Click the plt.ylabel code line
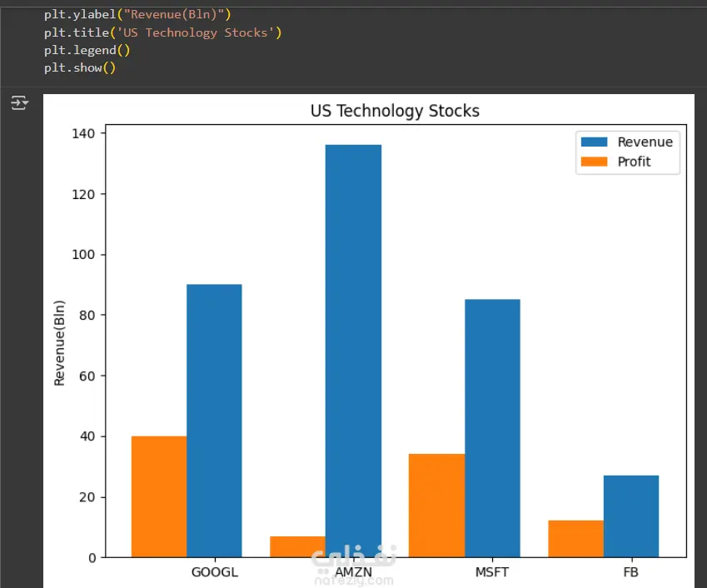 pos(138,15)
